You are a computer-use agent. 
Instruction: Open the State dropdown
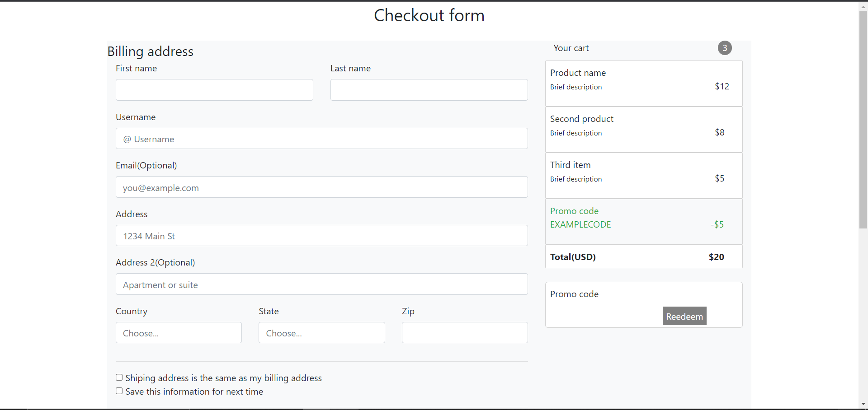point(322,333)
